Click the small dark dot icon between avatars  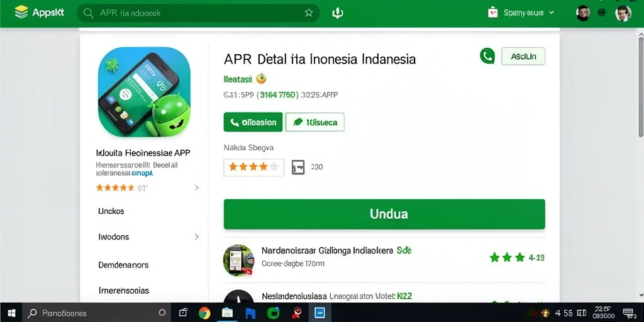pos(602,13)
